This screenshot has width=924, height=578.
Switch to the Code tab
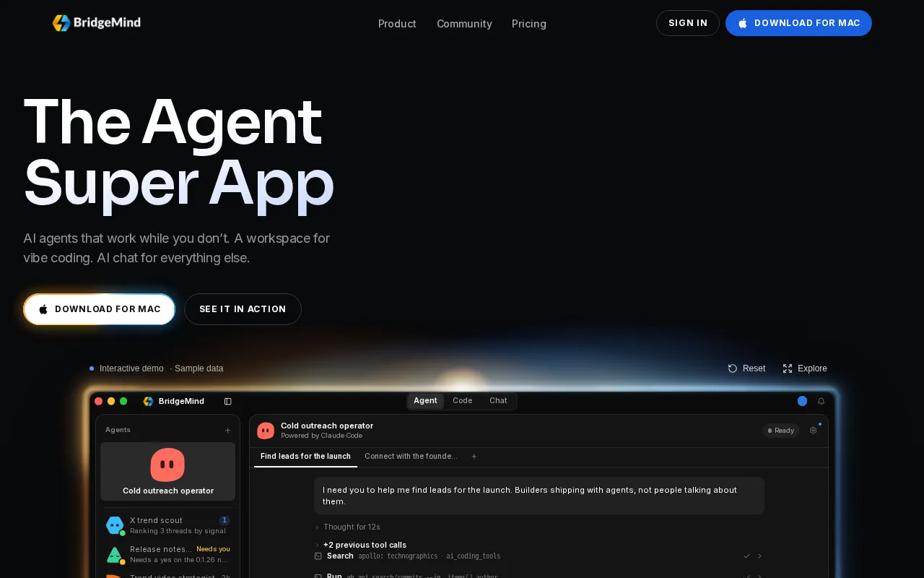click(x=463, y=401)
